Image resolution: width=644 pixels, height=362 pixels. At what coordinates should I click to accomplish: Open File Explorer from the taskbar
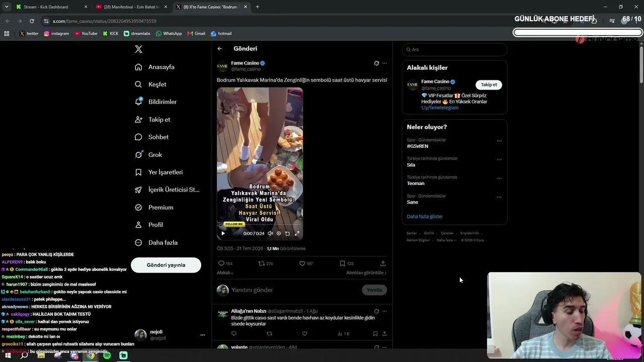pyautogui.click(x=41, y=355)
